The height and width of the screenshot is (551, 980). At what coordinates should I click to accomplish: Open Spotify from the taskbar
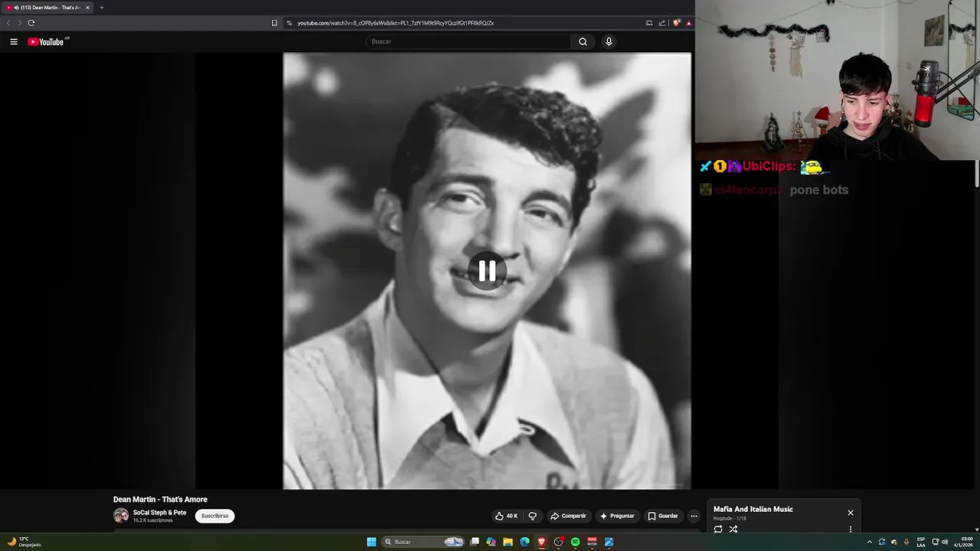pos(575,542)
